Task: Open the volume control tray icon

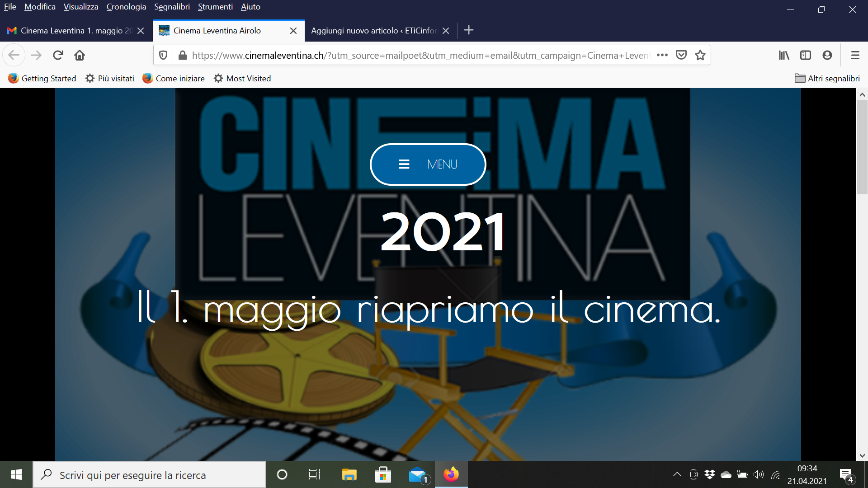Action: [758, 474]
